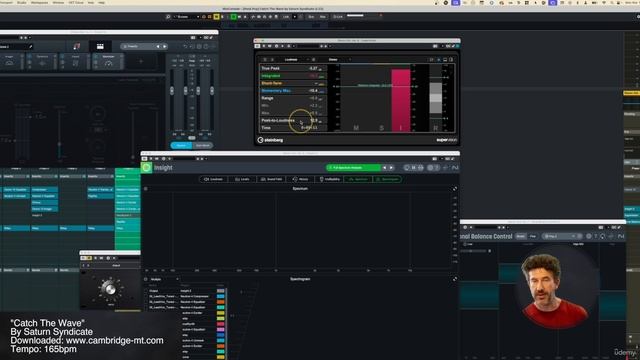Click the green highlighted Cubase toolbar button

233,17
